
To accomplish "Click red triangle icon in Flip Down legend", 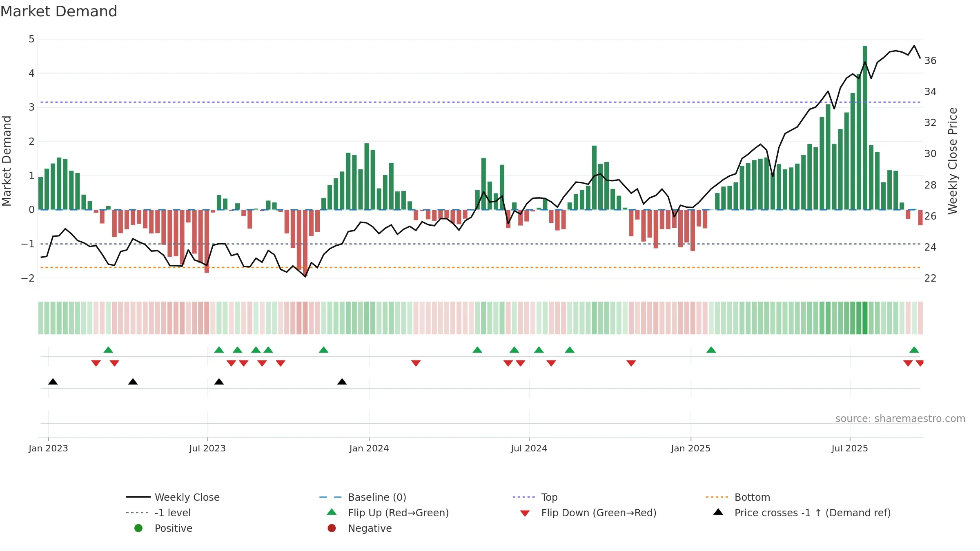I will pyautogui.click(x=525, y=513).
